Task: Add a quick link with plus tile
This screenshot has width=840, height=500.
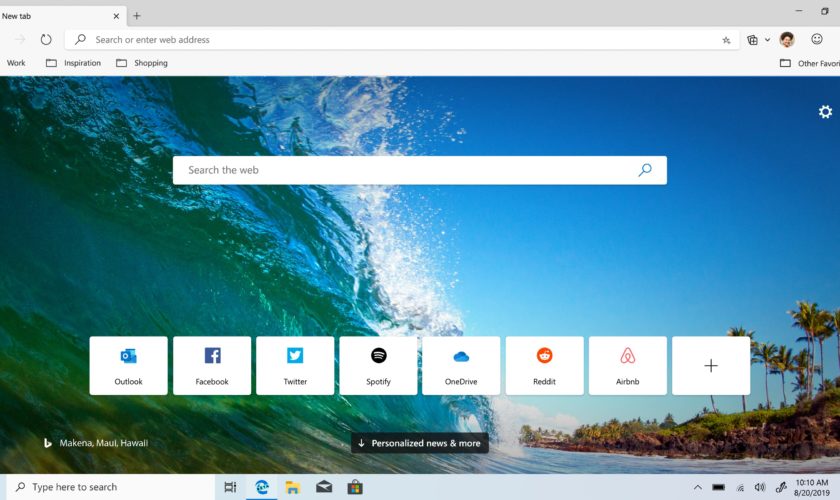Action: tap(711, 365)
